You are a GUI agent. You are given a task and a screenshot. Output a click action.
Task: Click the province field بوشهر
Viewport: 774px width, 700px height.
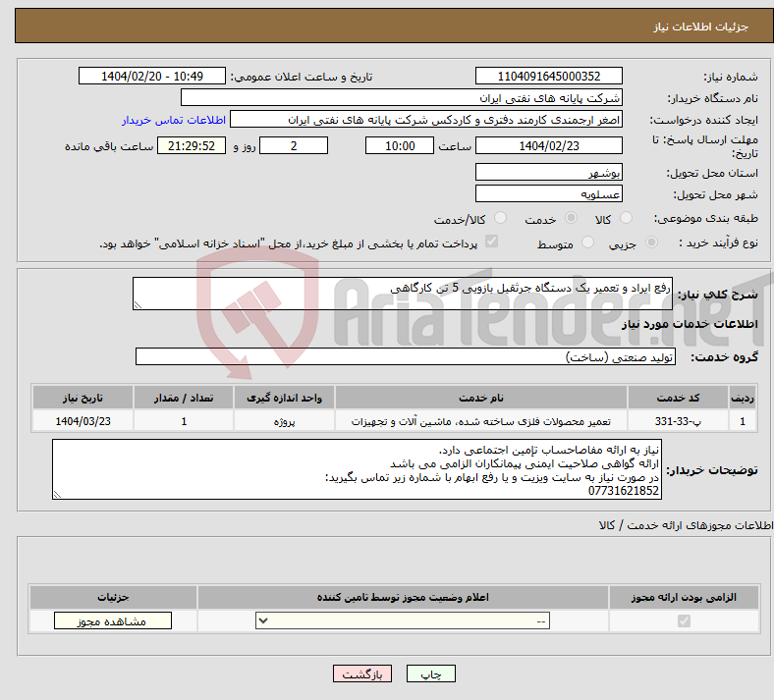pyautogui.click(x=548, y=172)
